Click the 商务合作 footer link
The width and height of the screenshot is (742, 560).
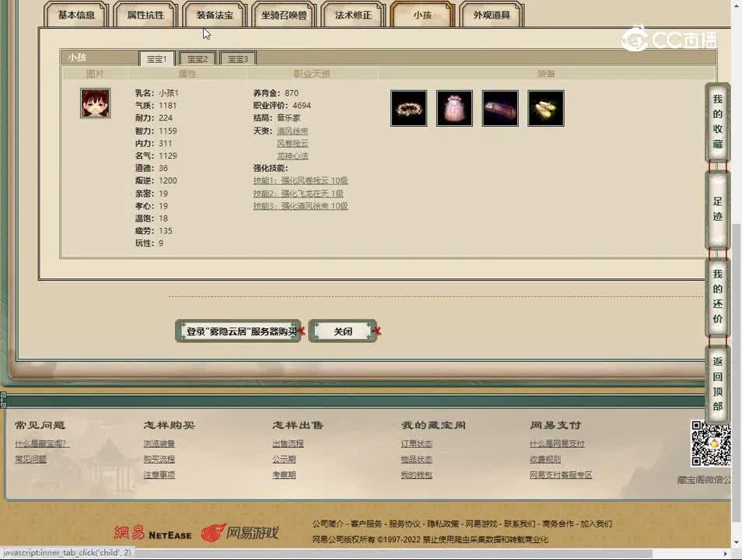point(558,523)
